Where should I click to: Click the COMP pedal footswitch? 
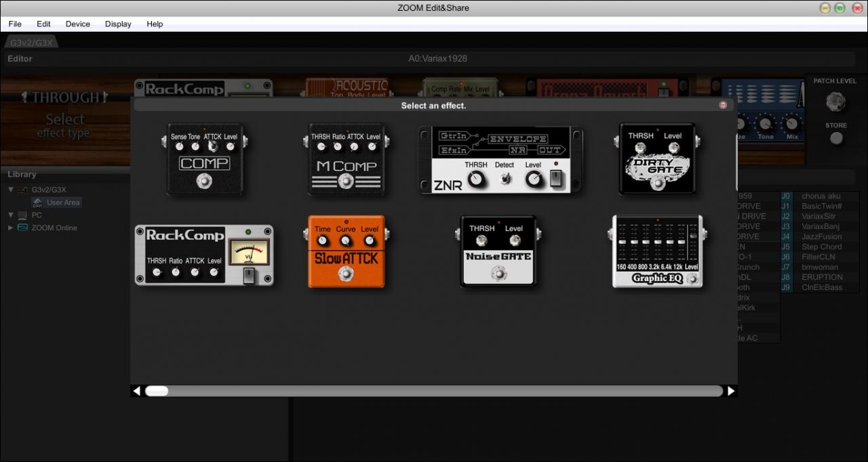[204, 182]
